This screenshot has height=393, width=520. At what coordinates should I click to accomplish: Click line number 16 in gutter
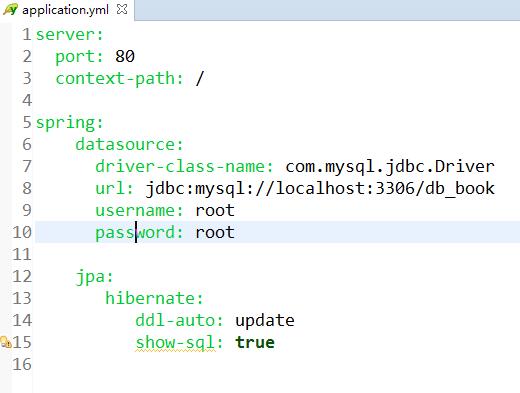(22, 364)
